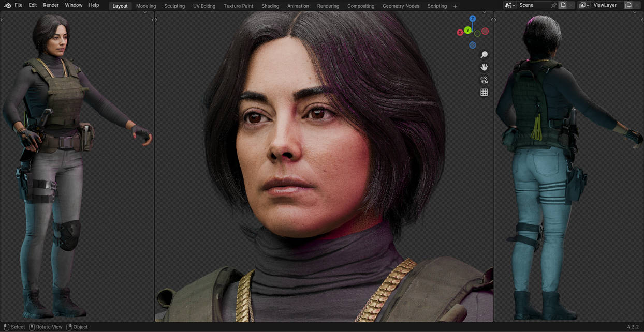
Task: Switch to the UV Editing workspace tab
Action: (x=204, y=6)
